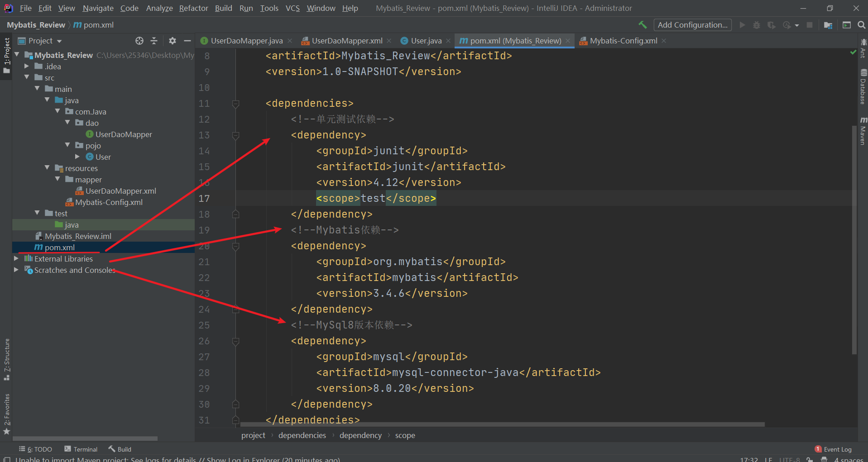Click the Project panel horizontal scrollbar

point(85,438)
